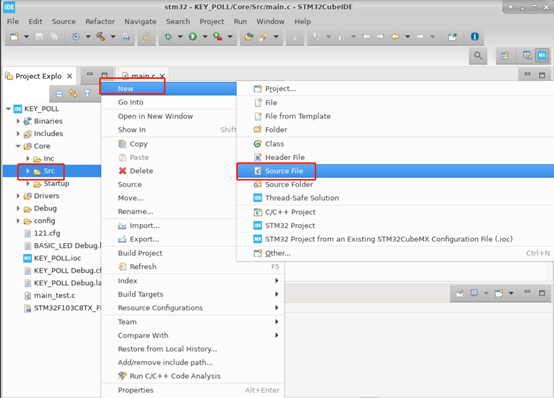
Task: Open the dropdown next to New icon
Action: tap(26, 36)
